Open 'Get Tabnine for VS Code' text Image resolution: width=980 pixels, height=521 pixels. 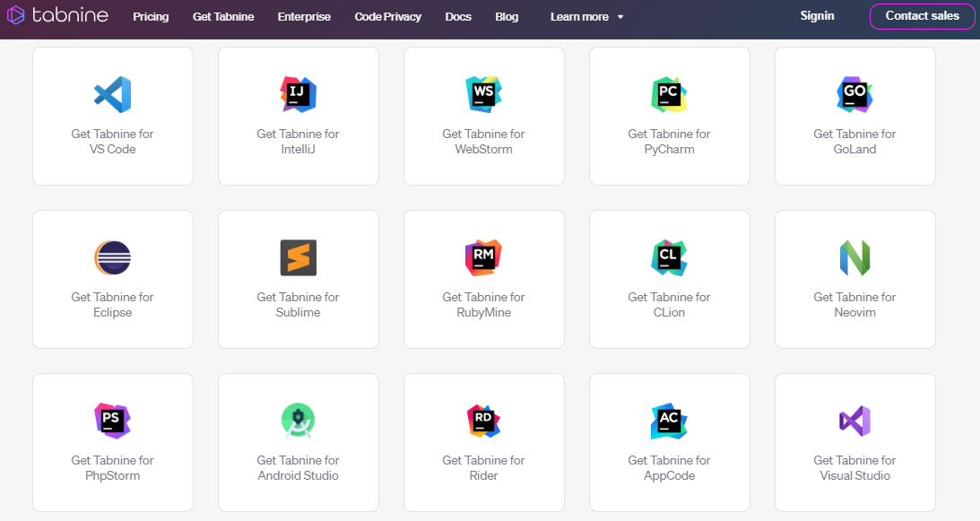112,142
